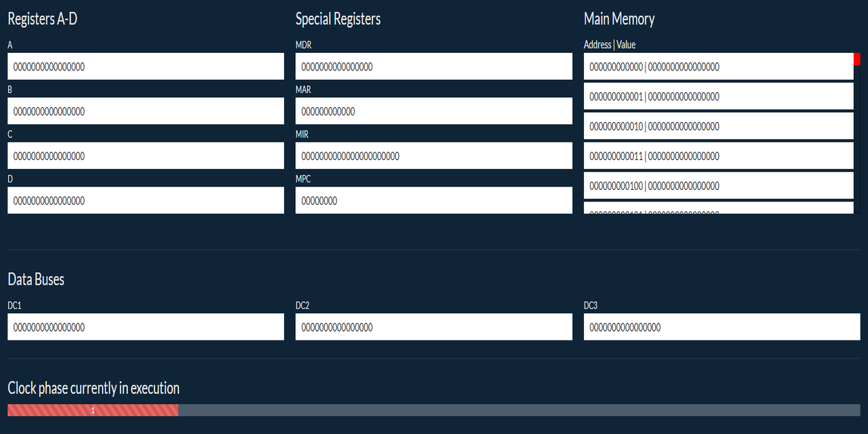Click the red Main Memory scrollbar thumb
868x434 pixels.
coord(857,60)
